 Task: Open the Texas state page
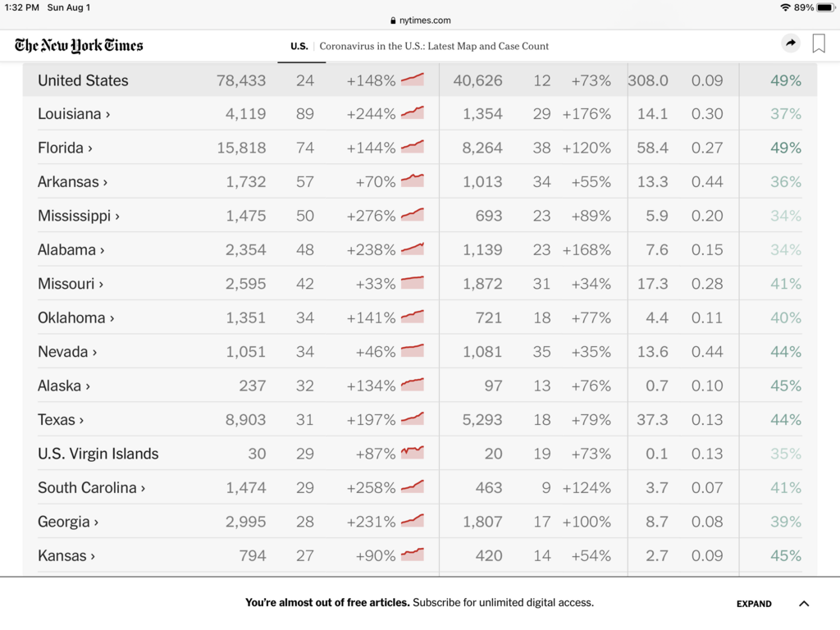(x=61, y=420)
